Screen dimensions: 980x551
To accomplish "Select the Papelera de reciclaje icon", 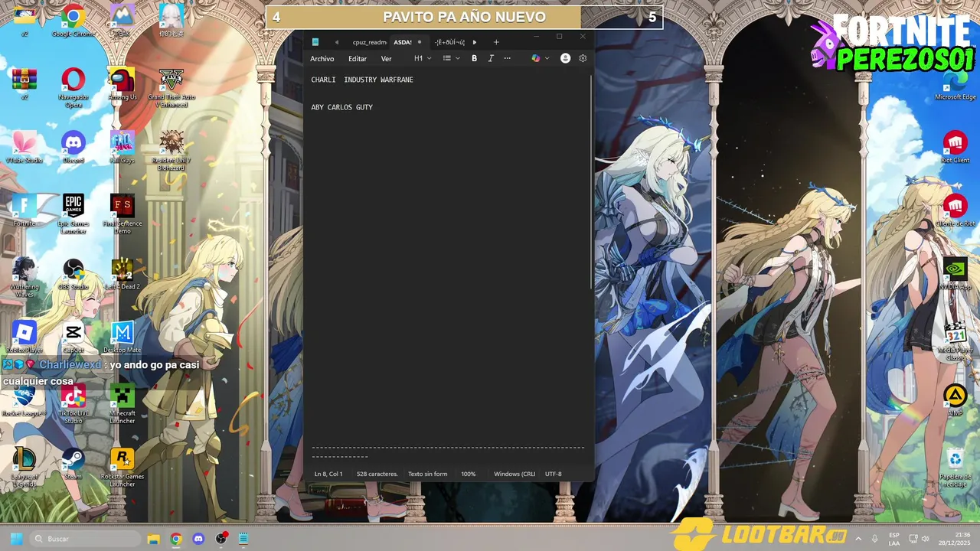I will (955, 468).
